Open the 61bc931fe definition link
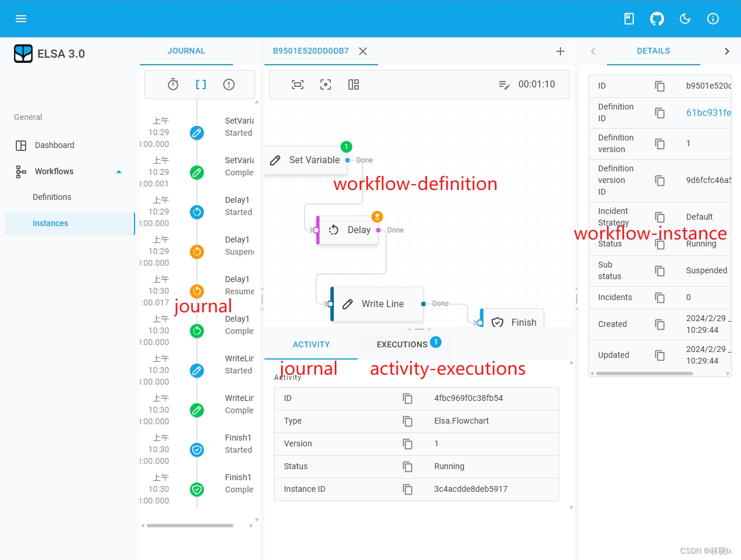The image size is (741, 560). click(708, 112)
